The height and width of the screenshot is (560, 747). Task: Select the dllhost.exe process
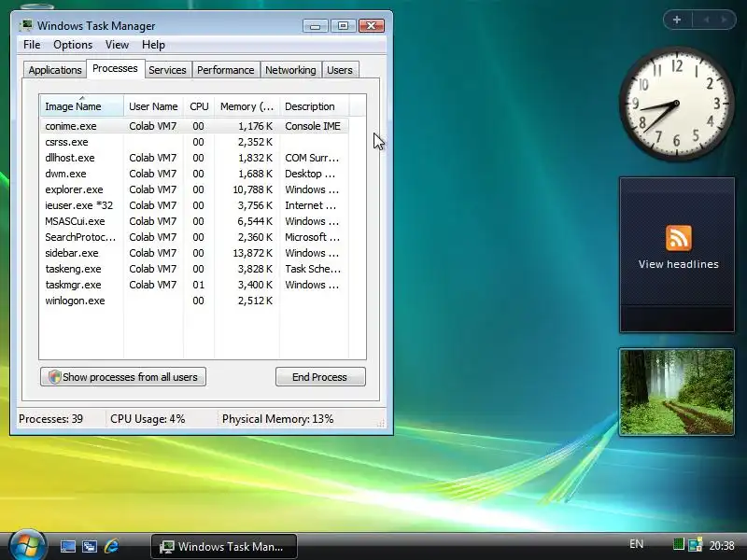click(194, 158)
